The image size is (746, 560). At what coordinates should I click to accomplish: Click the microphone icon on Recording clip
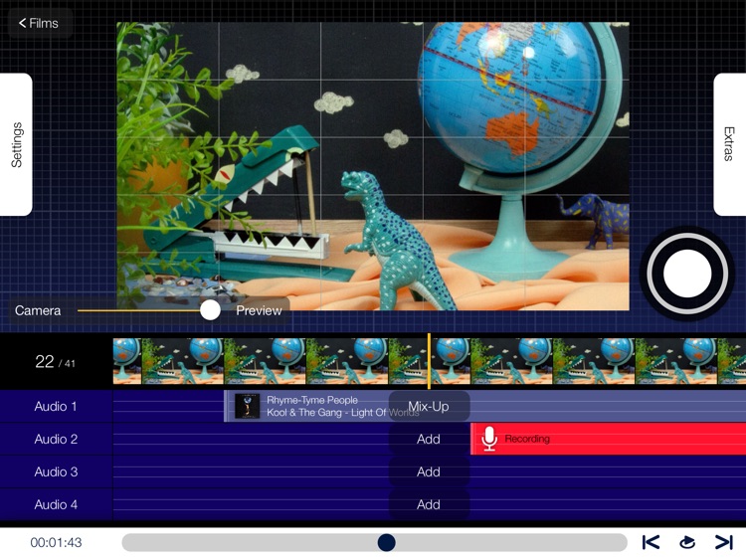[x=489, y=439]
